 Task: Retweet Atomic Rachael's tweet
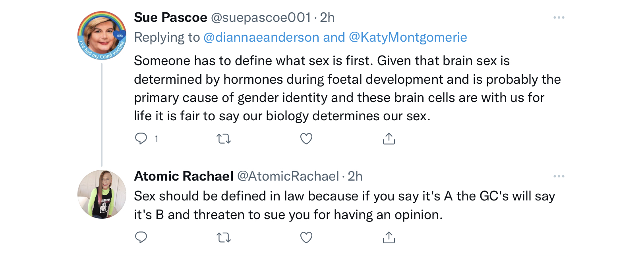click(224, 237)
